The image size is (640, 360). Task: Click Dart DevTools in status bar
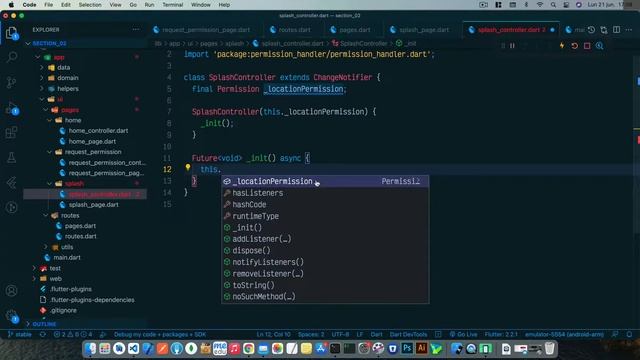[408, 334]
